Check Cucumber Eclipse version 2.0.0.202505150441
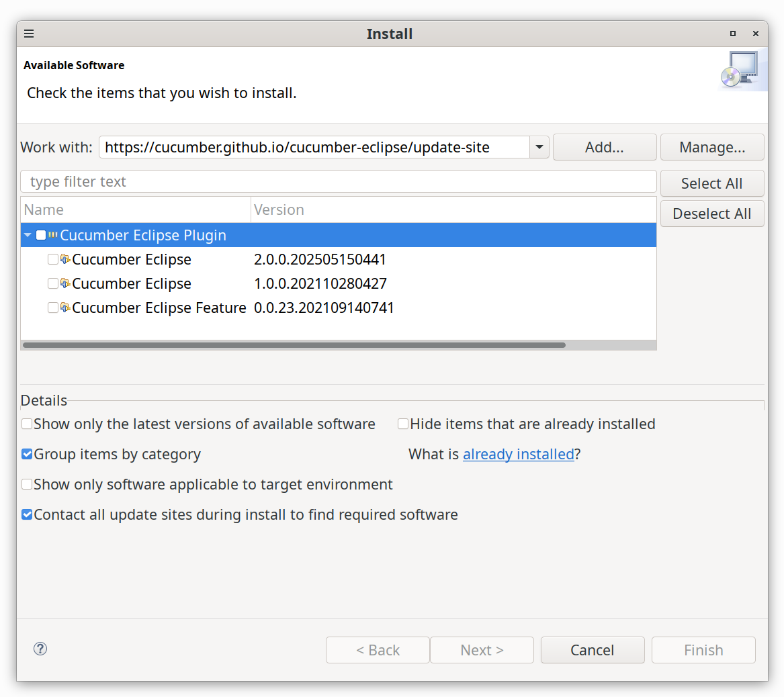This screenshot has width=784, height=697. coord(52,259)
